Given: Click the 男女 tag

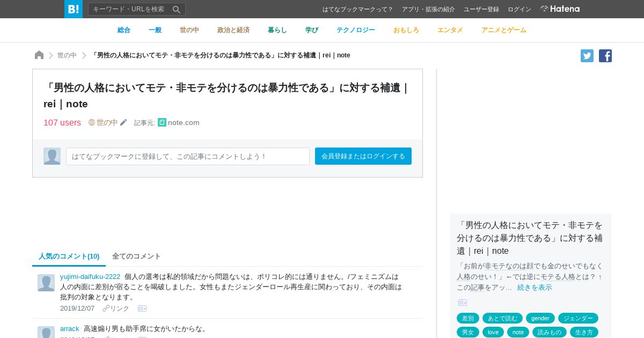Looking at the screenshot, I should [468, 332].
